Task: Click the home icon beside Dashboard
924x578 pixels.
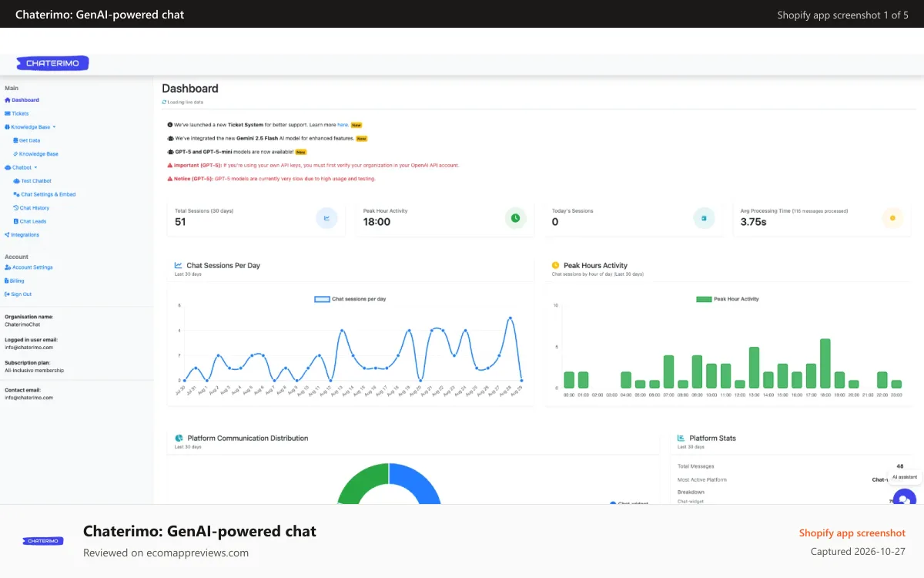Action: click(x=8, y=100)
